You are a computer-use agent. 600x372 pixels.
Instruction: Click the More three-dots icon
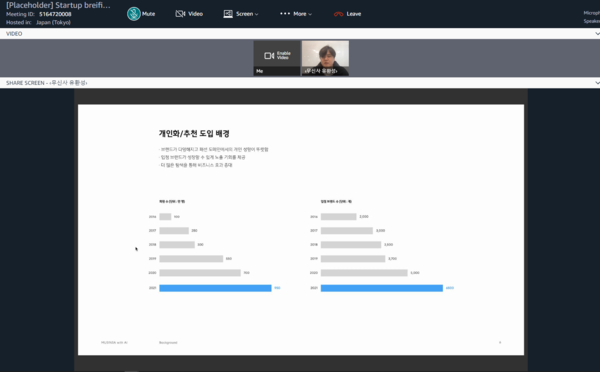[285, 14]
